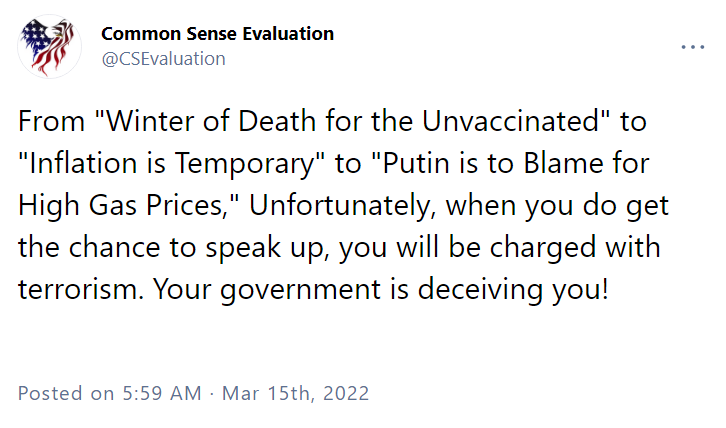
Task: Open the three-dot more options menu
Action: 693,47
